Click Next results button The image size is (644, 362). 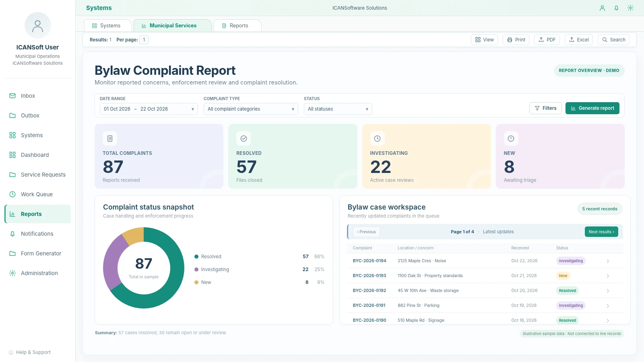[601, 232]
